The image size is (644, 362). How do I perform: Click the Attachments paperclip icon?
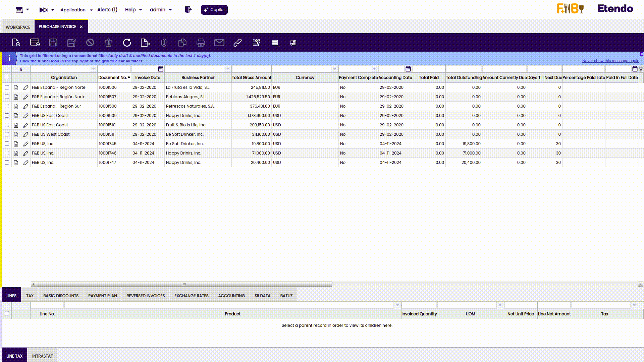(x=164, y=43)
